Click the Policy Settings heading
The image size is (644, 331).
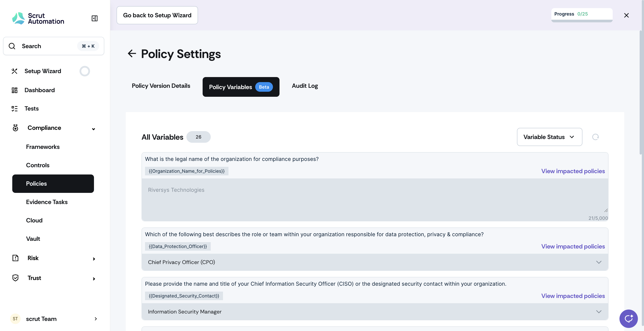[181, 54]
